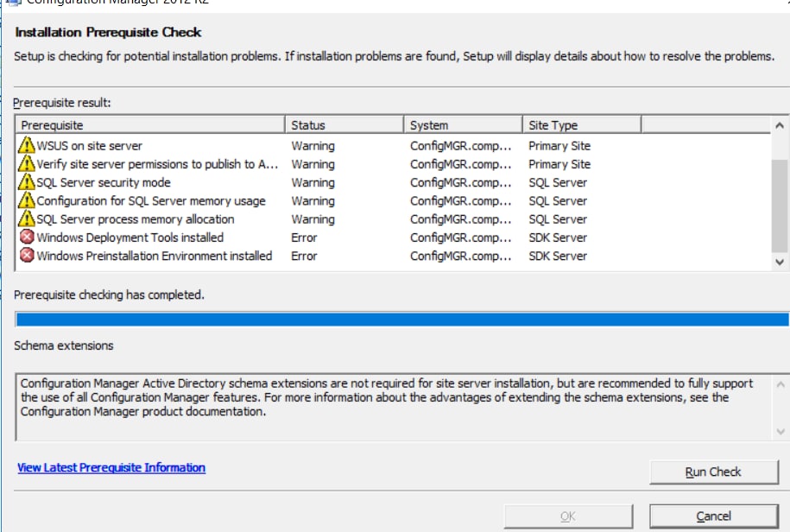
Task: Select Configuration for SQL Server memory usage row
Action: 394,200
